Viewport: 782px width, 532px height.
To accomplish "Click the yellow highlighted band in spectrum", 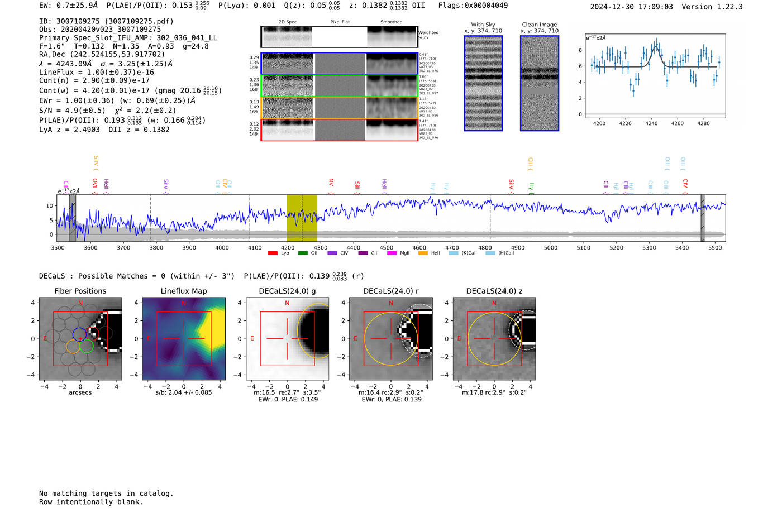I will [x=302, y=218].
